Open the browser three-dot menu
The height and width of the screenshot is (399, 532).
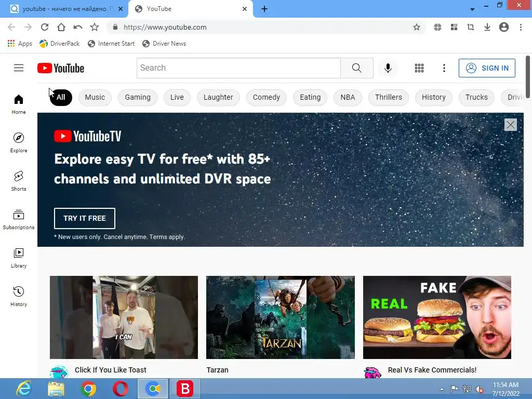pyautogui.click(x=521, y=27)
